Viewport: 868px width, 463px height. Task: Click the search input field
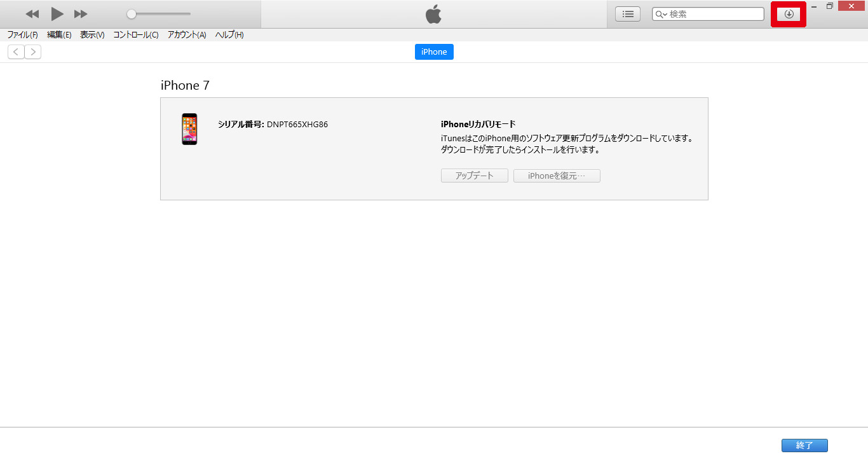point(715,14)
